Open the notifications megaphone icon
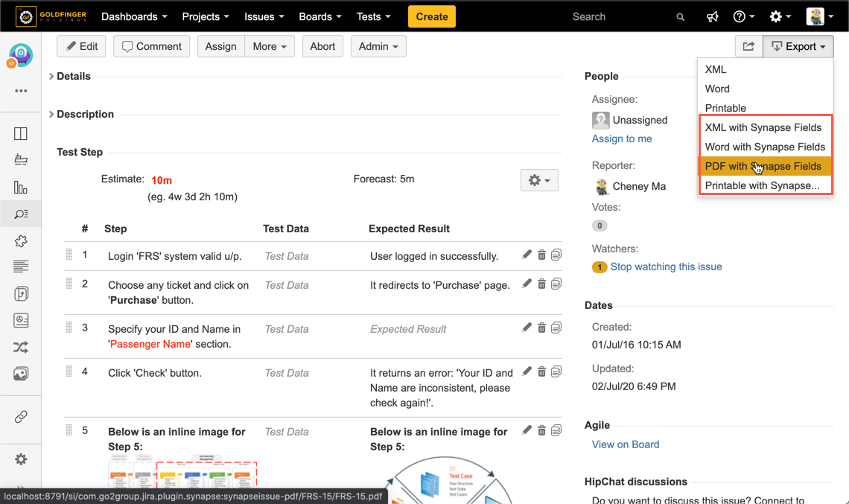The height and width of the screenshot is (504, 849). (x=713, y=16)
